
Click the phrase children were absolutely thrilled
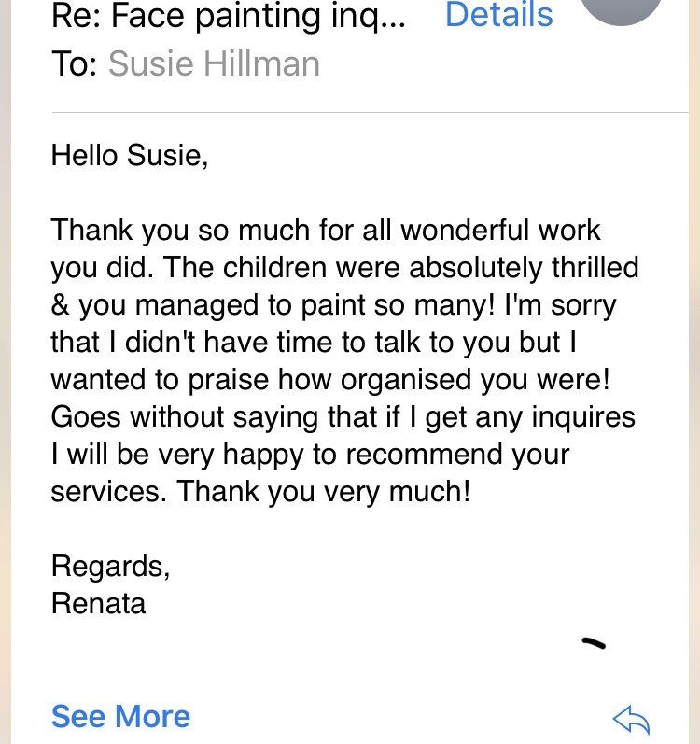[x=430, y=267]
